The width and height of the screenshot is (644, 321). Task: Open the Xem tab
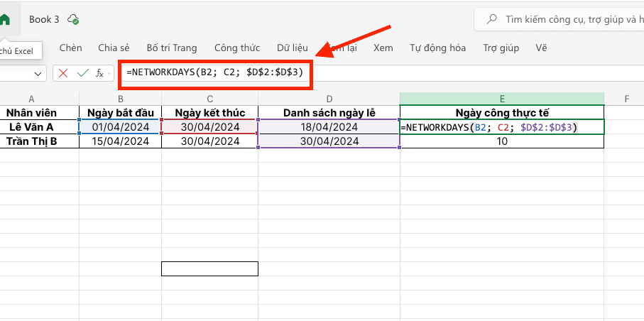point(383,48)
